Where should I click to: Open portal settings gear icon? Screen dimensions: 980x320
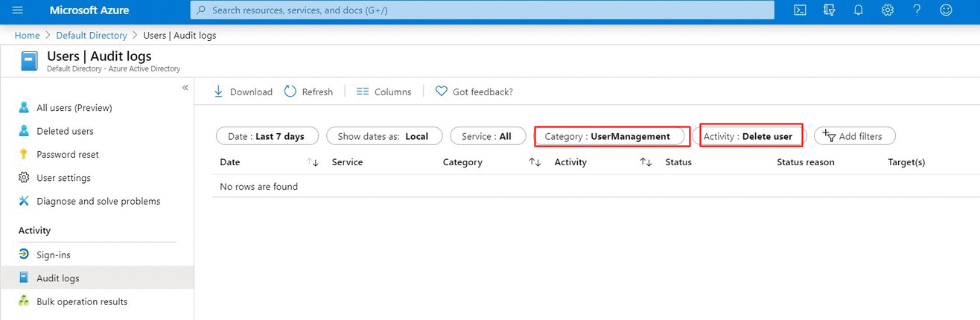pyautogui.click(x=888, y=10)
